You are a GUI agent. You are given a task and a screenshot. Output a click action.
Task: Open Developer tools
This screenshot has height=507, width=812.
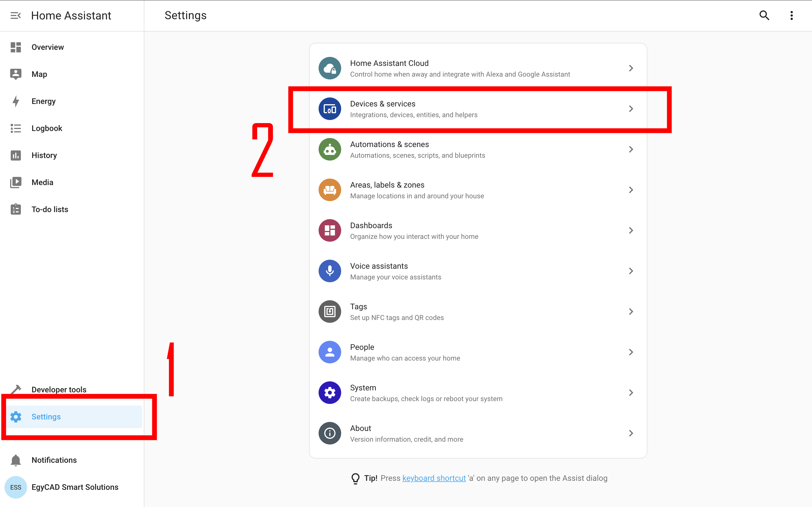pyautogui.click(x=59, y=389)
